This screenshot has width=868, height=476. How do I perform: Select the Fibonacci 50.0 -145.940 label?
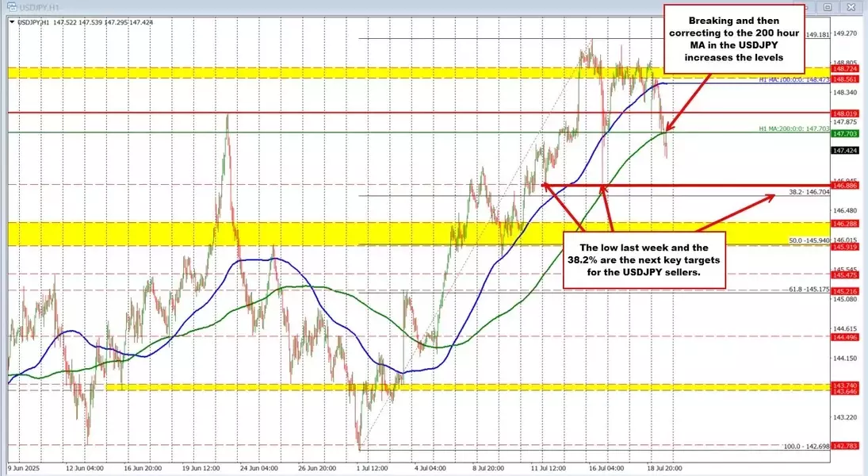(x=809, y=240)
